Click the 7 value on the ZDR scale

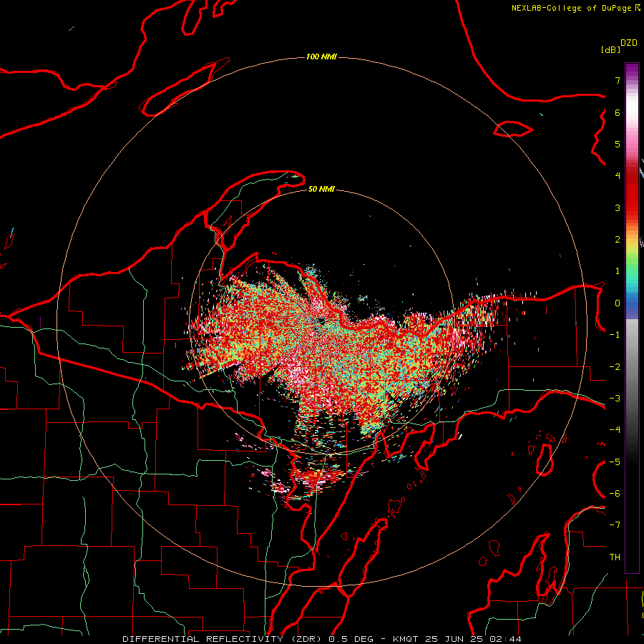click(x=618, y=80)
